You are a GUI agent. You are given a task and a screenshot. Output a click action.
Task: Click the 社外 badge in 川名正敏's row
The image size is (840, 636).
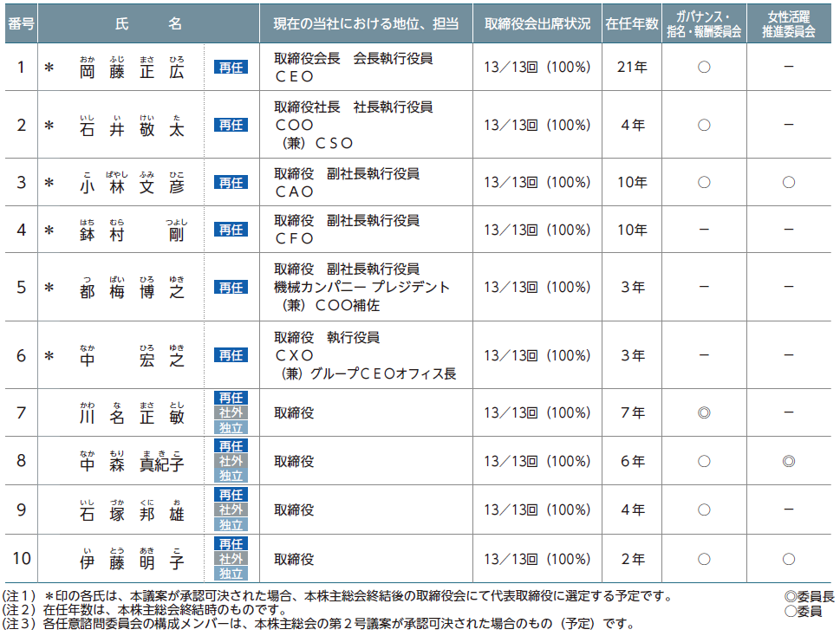[231, 412]
